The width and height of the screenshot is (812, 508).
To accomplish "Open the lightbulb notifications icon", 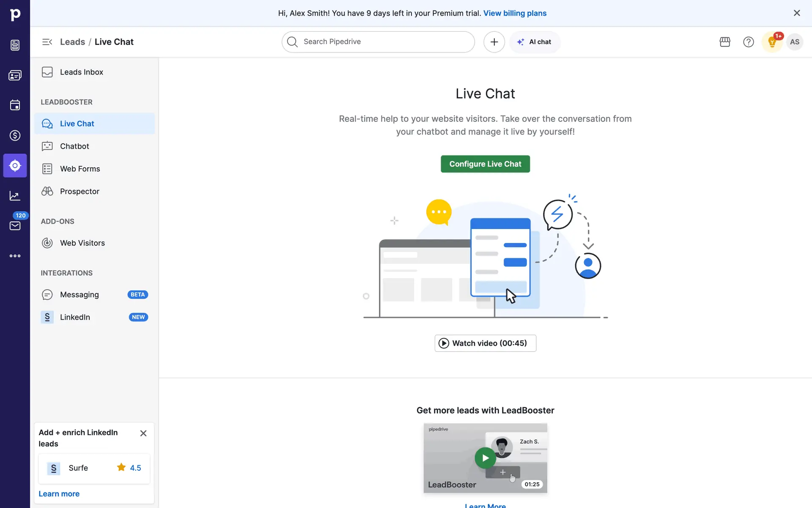I will (772, 42).
